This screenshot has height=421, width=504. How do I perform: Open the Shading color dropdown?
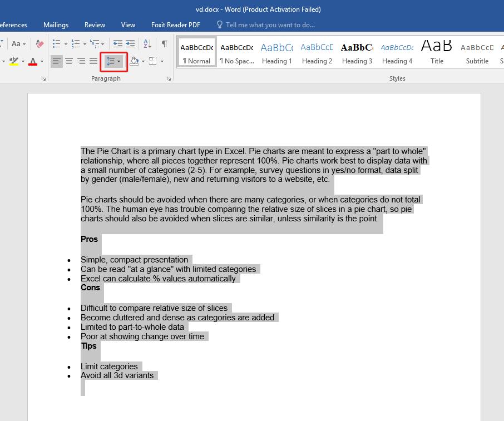pos(142,61)
